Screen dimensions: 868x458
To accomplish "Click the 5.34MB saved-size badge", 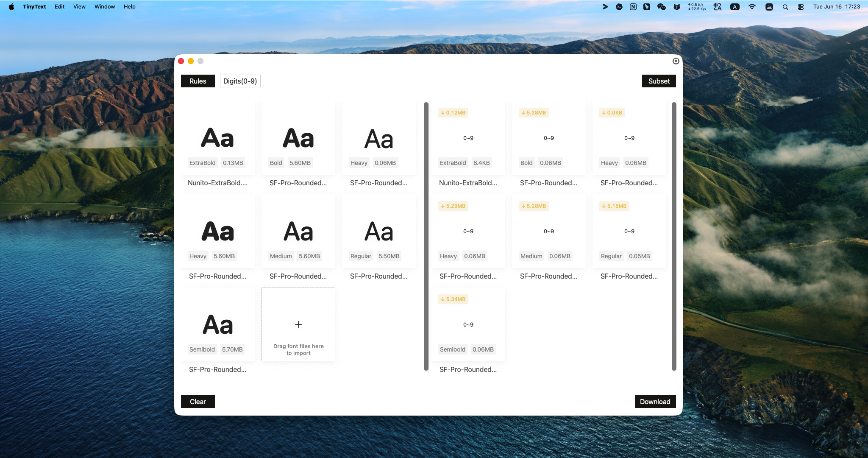I will pos(453,299).
